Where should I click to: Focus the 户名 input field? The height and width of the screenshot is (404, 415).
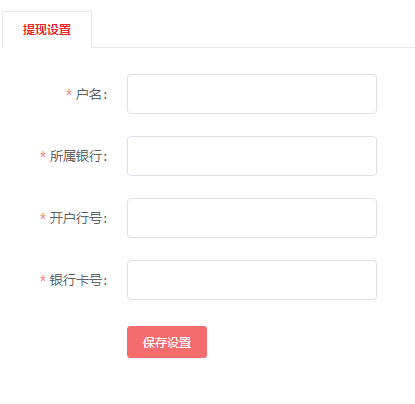point(252,94)
